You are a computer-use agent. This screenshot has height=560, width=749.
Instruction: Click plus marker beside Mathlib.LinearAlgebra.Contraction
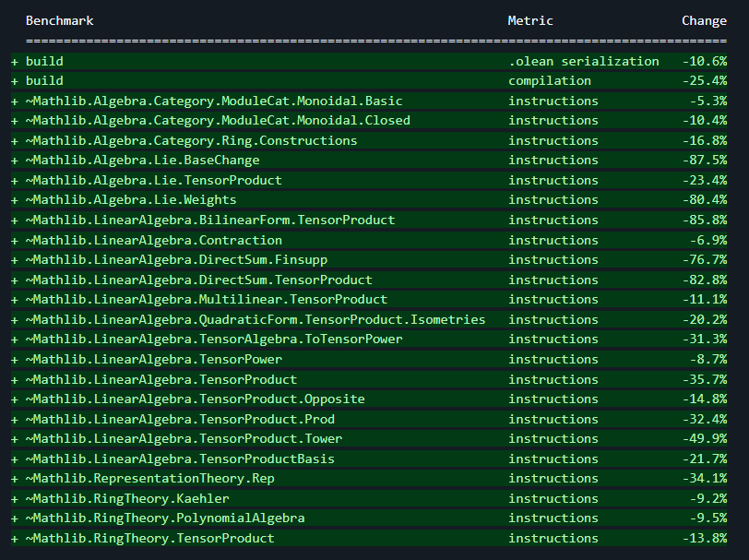(15, 240)
